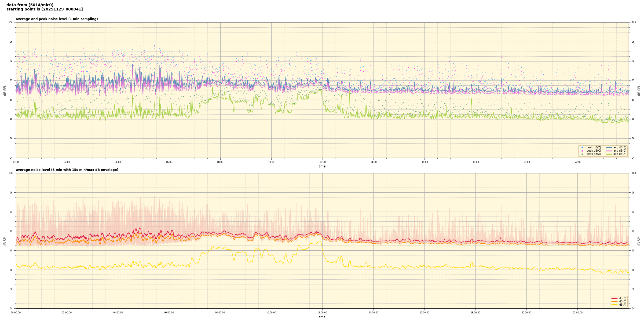Click the 12:00 tick label on top chart

point(323,162)
